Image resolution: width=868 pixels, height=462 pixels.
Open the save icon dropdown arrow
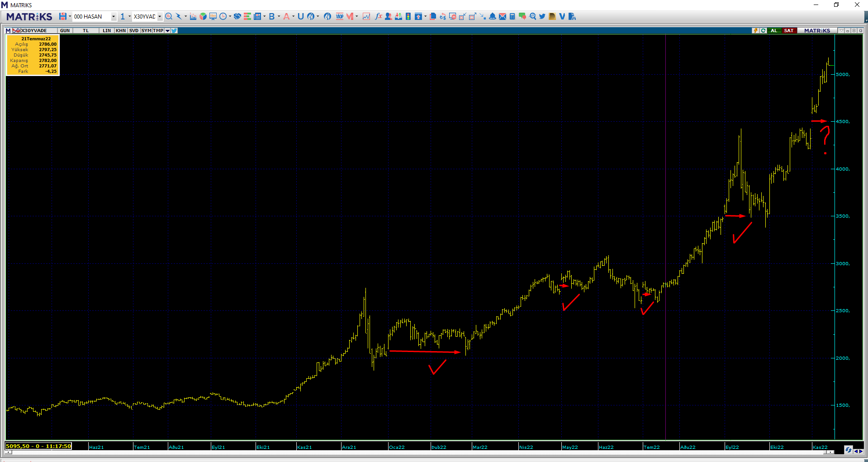tap(70, 16)
